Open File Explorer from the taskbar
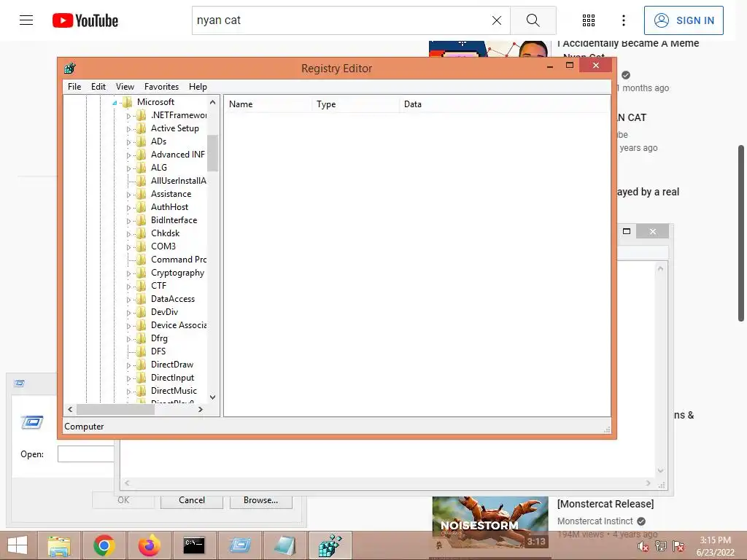The image size is (747, 560). pyautogui.click(x=60, y=545)
